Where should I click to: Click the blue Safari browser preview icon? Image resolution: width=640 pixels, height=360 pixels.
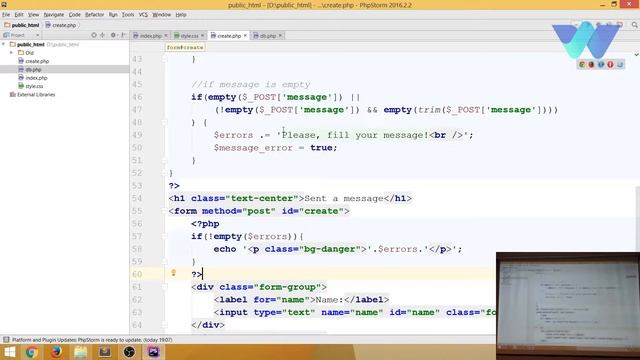coord(601,64)
